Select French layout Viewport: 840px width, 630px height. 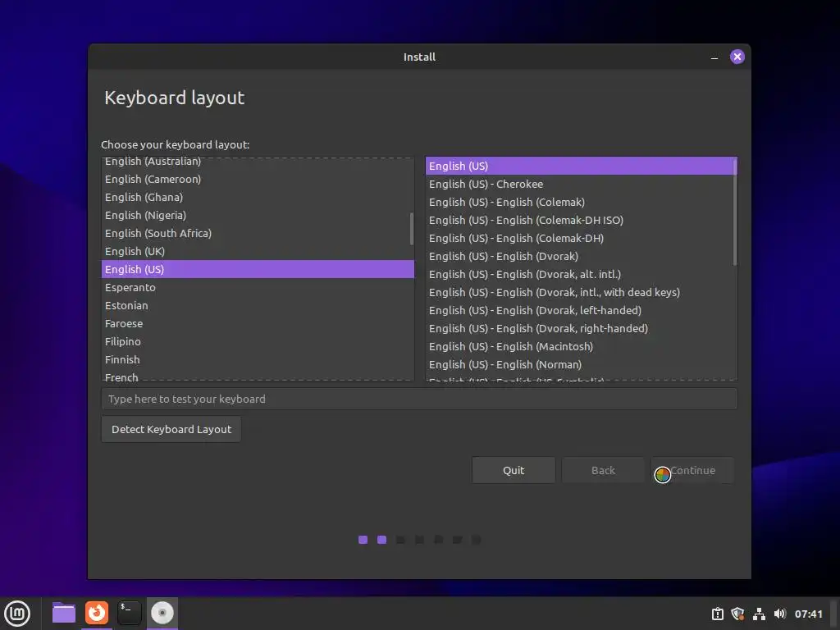(x=258, y=376)
